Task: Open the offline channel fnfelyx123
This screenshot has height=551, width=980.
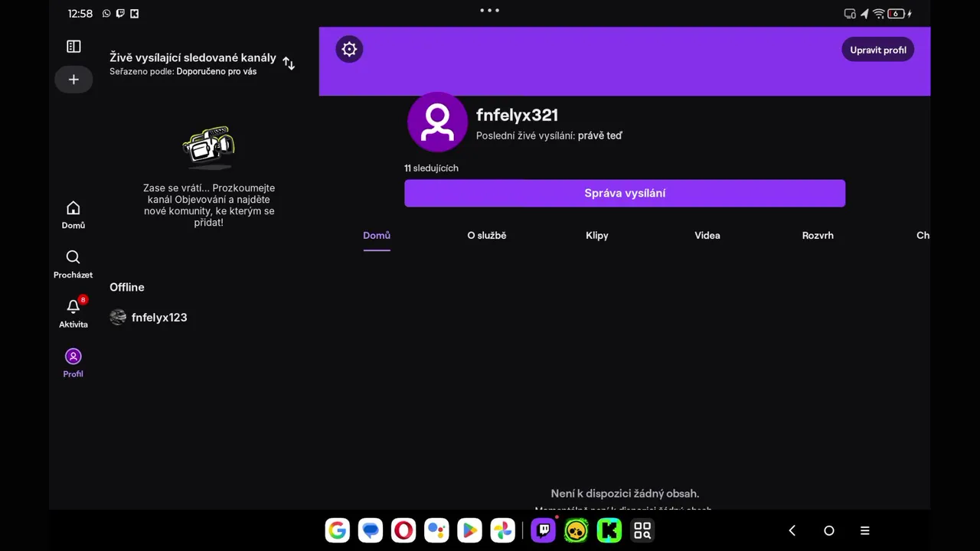Action: pos(149,318)
